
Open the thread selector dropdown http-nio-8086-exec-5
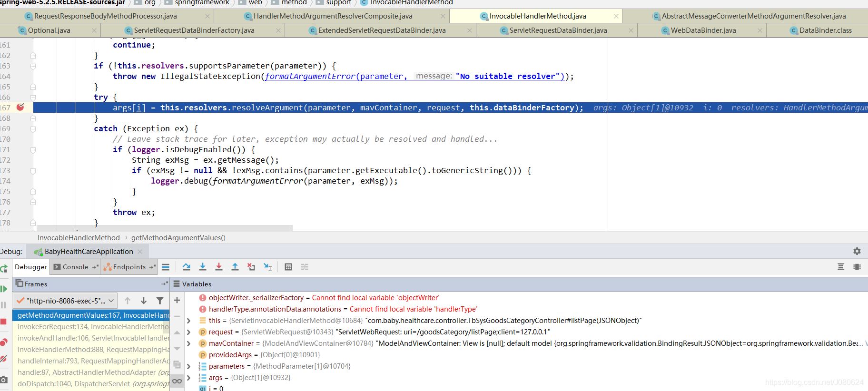tap(66, 301)
